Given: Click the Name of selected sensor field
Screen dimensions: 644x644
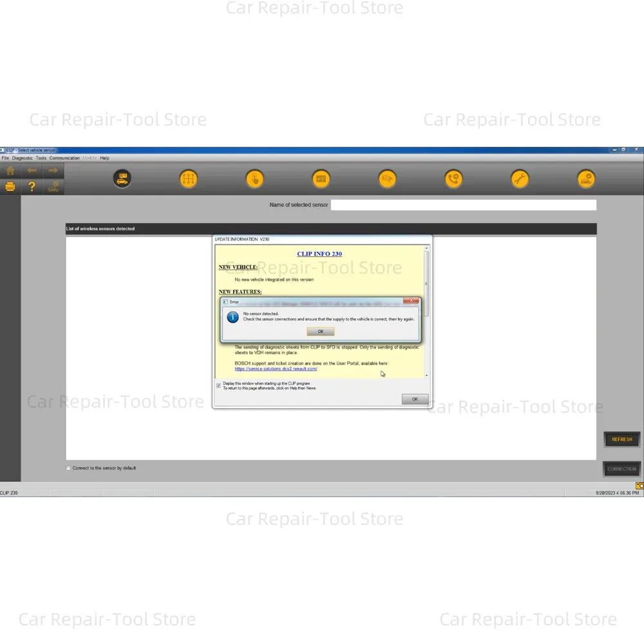Looking at the screenshot, I should (463, 205).
